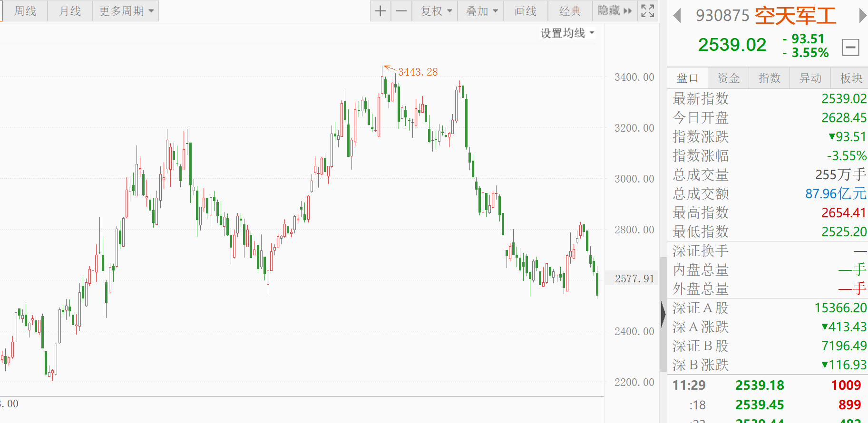
Task: Enter fullscreen chart mode
Action: pyautogui.click(x=648, y=11)
